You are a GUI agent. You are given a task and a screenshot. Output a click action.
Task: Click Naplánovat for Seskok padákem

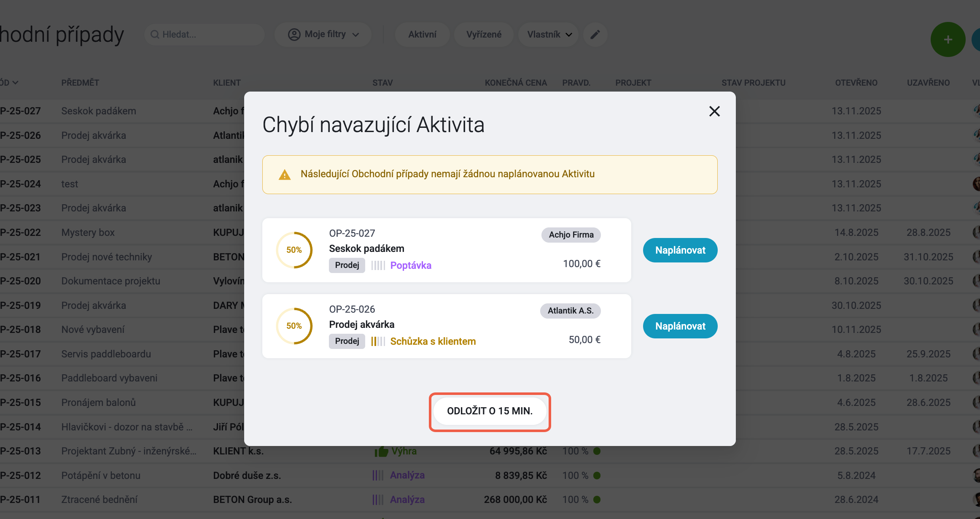click(680, 250)
